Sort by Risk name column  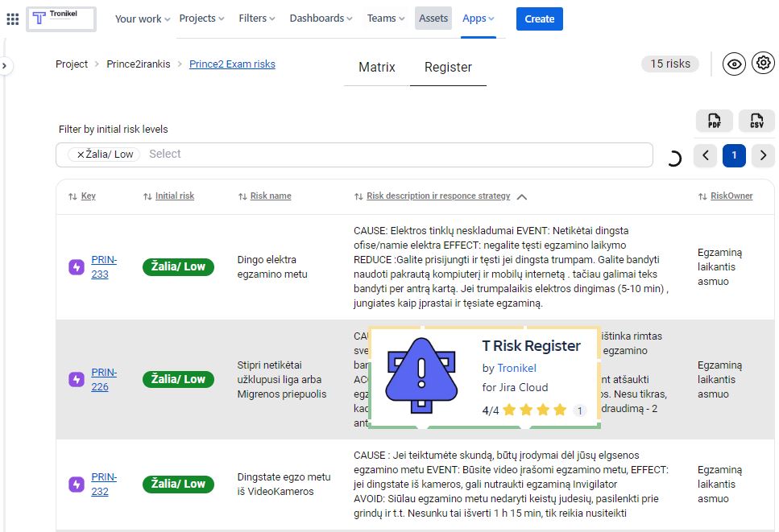point(265,196)
